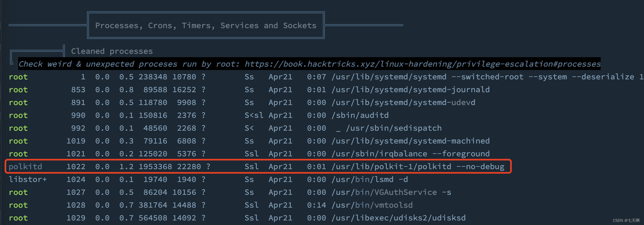Select PID 1029 value
The image size is (644, 225).
click(76, 218)
